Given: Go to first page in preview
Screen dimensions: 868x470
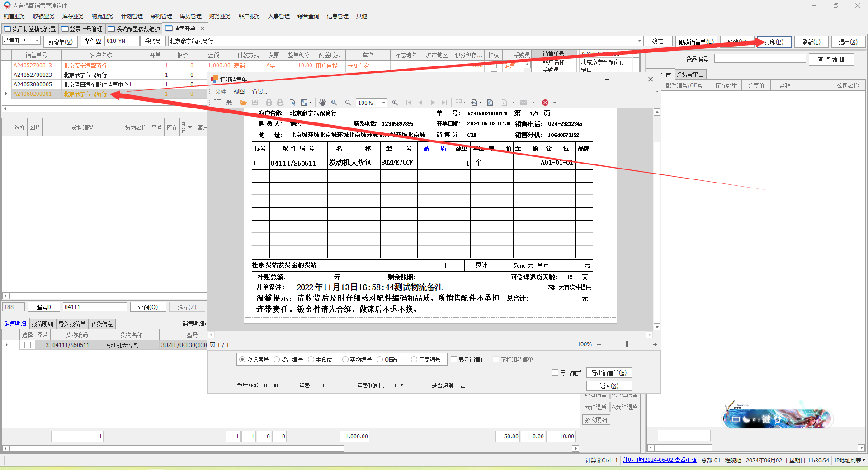Looking at the screenshot, I should tap(409, 103).
